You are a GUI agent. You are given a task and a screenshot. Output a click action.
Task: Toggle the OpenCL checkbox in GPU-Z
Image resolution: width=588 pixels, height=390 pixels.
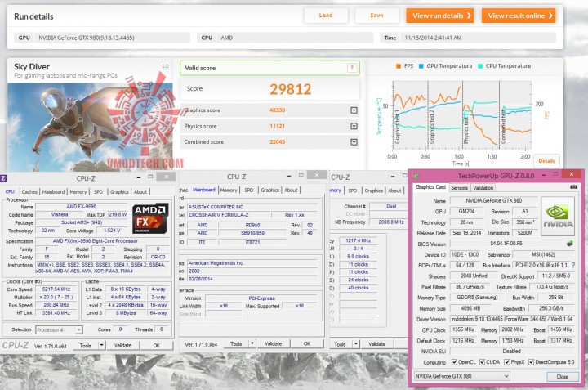click(x=455, y=362)
